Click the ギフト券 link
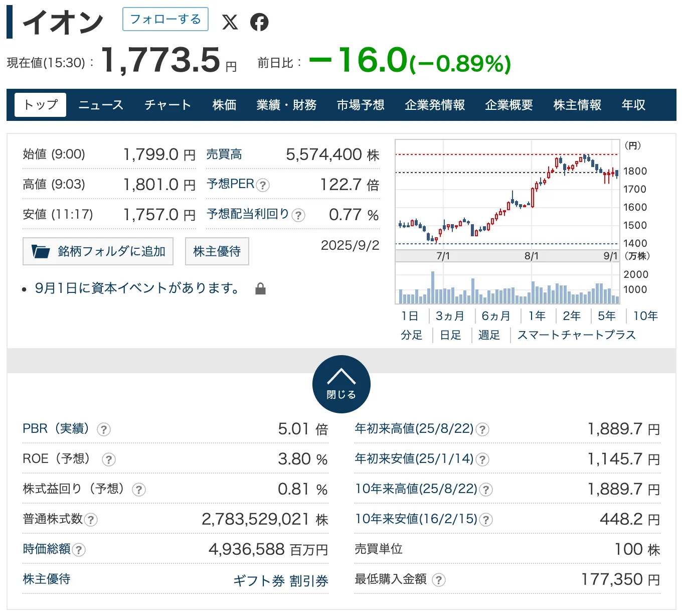This screenshot has width=682, height=616. (259, 581)
